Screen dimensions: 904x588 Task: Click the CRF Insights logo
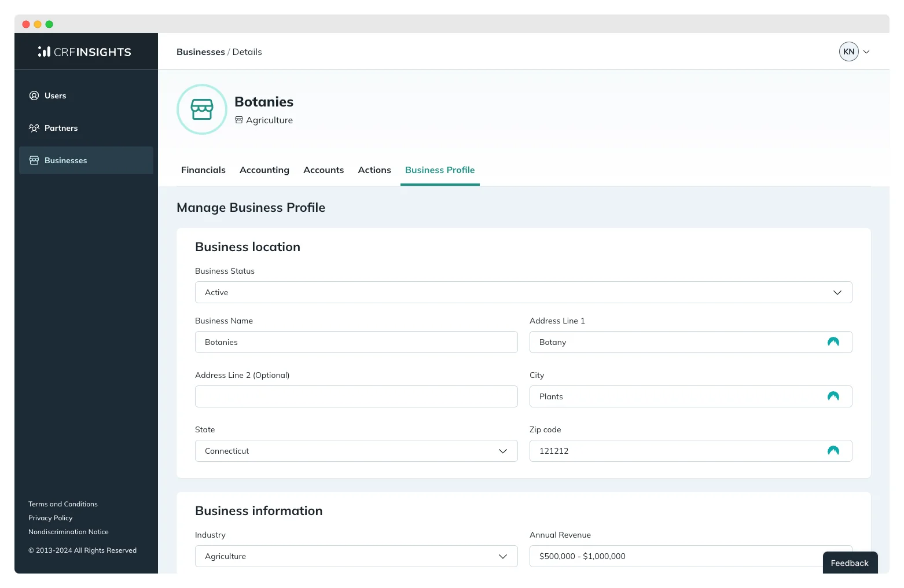click(85, 52)
